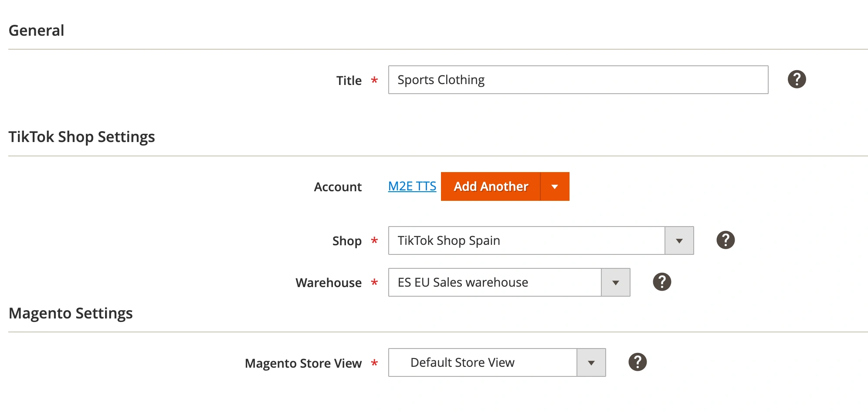868x413 pixels.
Task: Click the Magento Store View label
Action: click(x=303, y=363)
